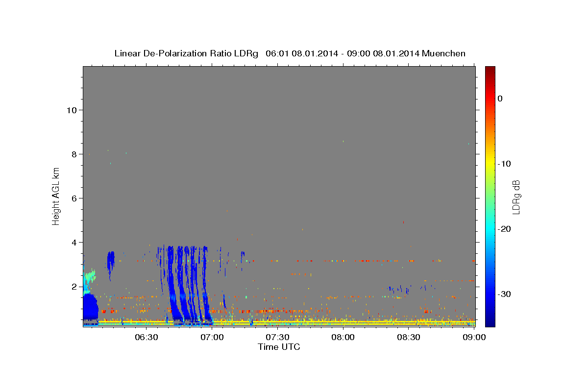Click the colorbar value label 0

click(500, 98)
